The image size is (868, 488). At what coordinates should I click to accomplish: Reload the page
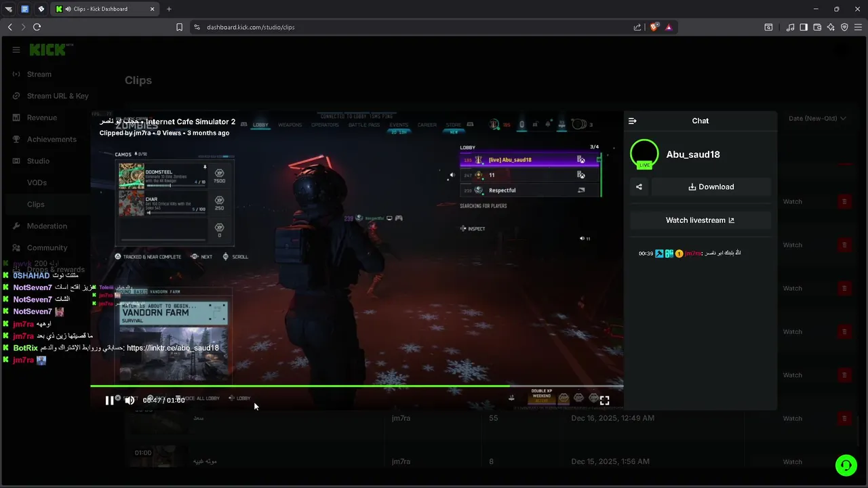click(37, 27)
